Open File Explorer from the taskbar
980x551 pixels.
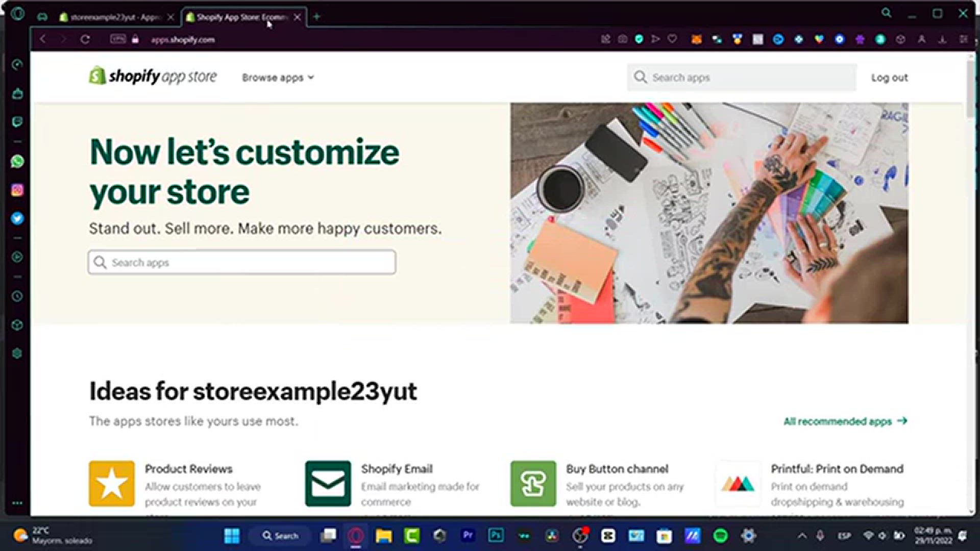point(384,536)
